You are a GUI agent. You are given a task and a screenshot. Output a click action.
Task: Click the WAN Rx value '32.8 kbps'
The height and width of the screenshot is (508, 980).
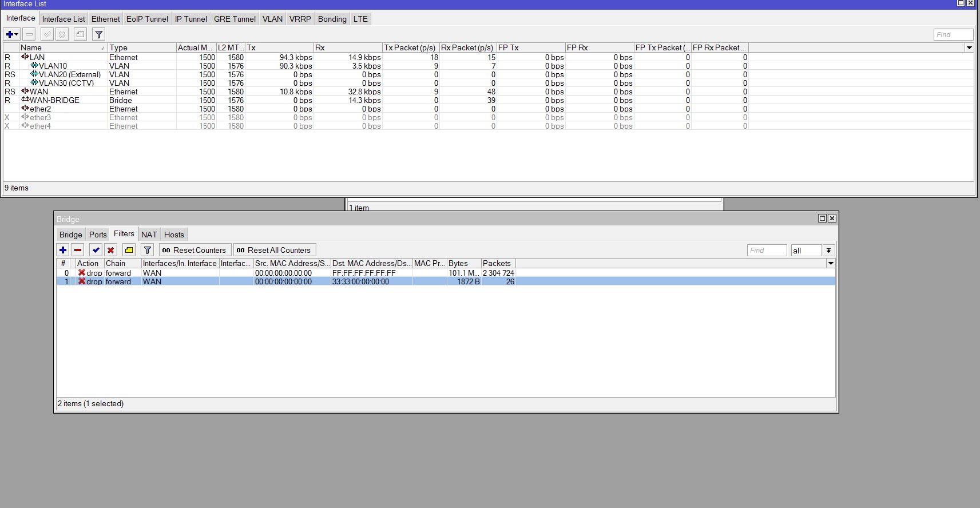click(x=364, y=92)
